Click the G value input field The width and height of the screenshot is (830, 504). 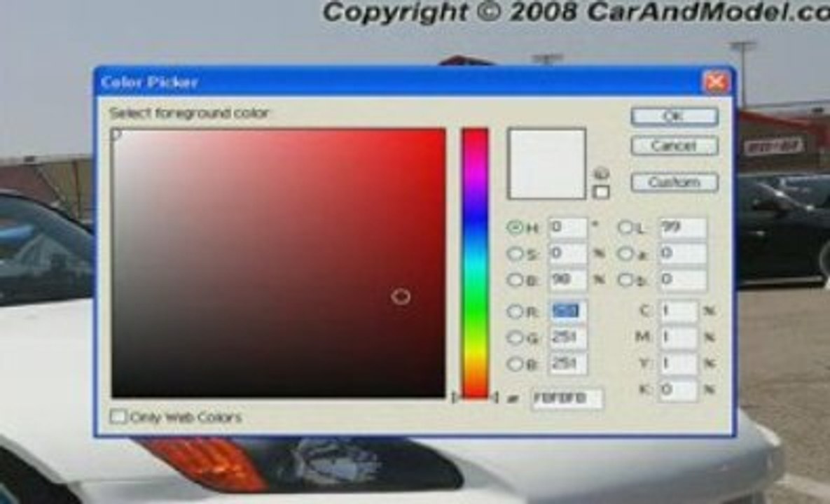(x=568, y=337)
